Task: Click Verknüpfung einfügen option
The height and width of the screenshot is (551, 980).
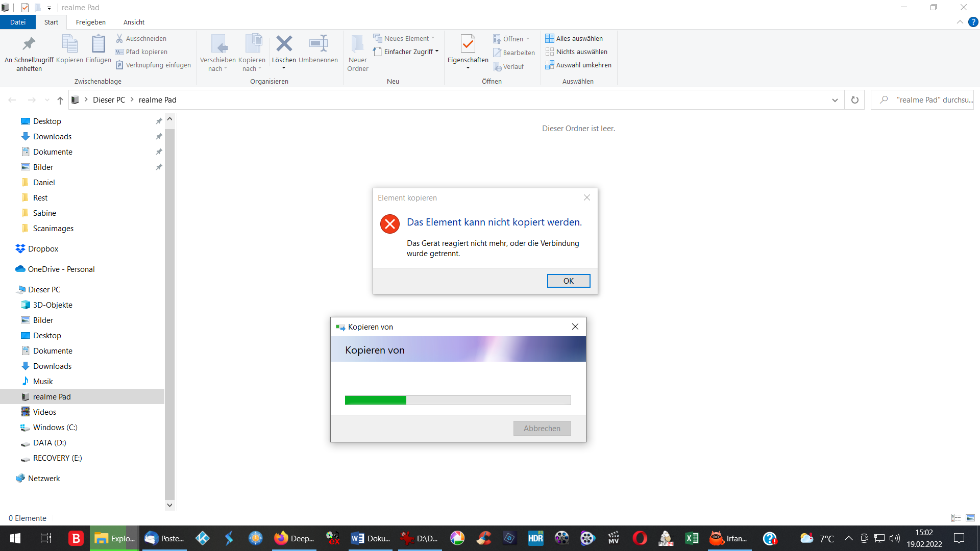Action: (x=153, y=65)
